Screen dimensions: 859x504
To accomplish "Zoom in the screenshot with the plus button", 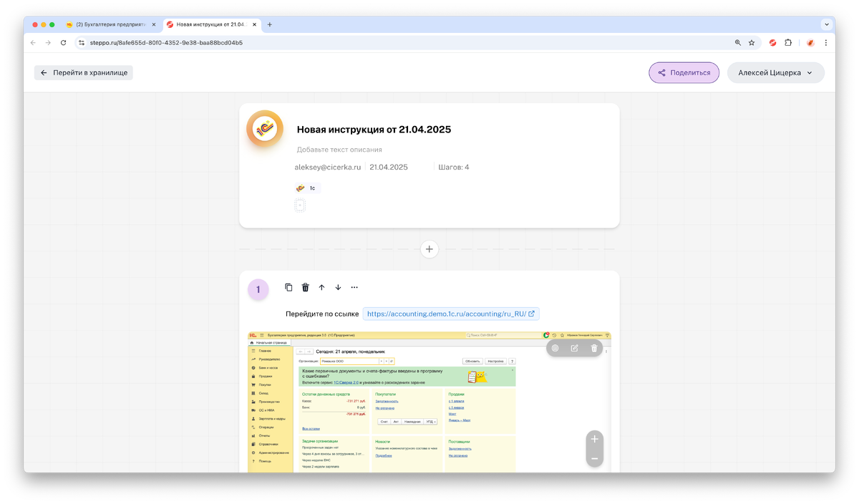I will tap(594, 439).
